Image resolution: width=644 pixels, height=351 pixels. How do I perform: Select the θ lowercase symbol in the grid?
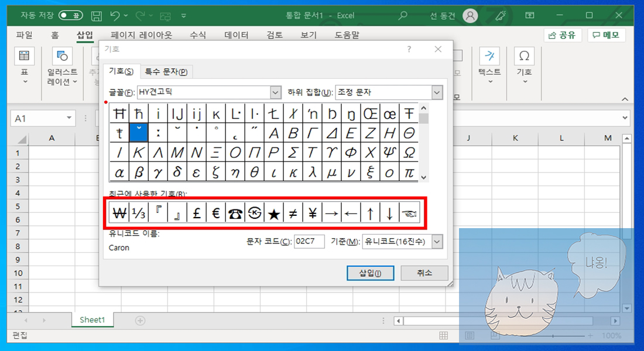[x=254, y=173]
